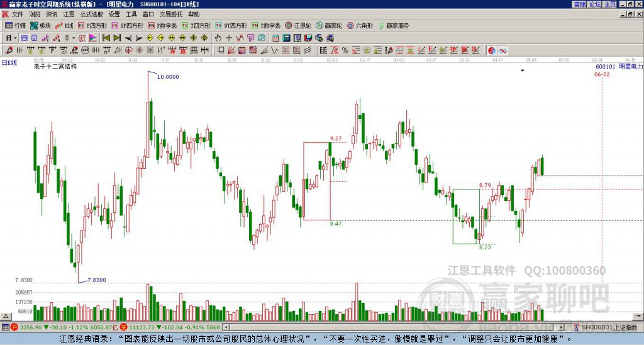Expand the small black triangle above chart

pyautogui.click(x=523, y=71)
